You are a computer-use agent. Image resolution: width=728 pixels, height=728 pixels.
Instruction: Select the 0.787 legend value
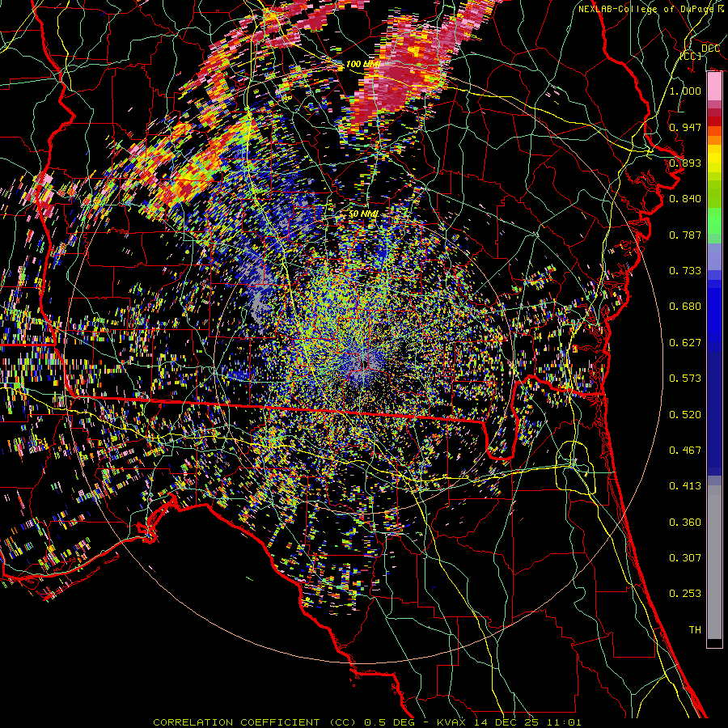click(x=685, y=235)
